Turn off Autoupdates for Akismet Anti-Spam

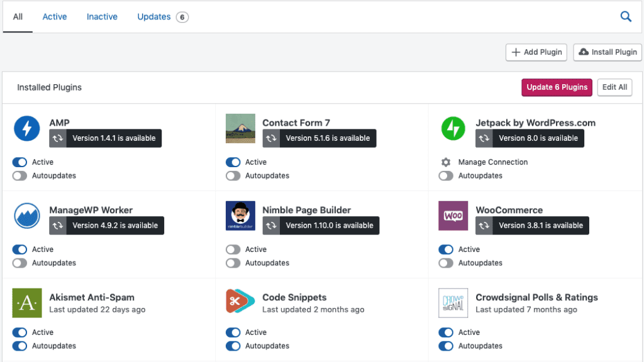click(x=20, y=346)
